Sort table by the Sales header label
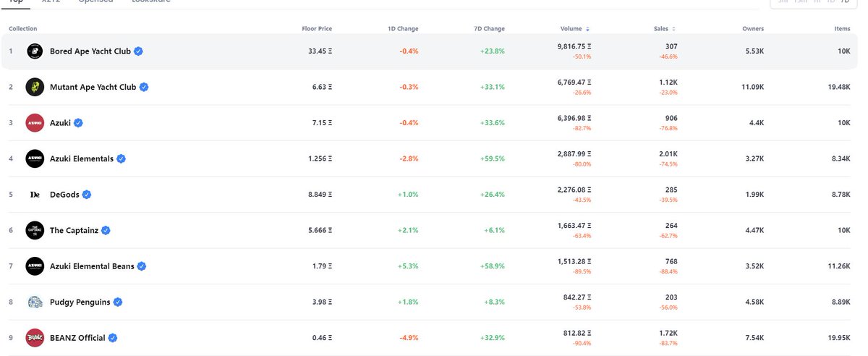 [x=660, y=29]
